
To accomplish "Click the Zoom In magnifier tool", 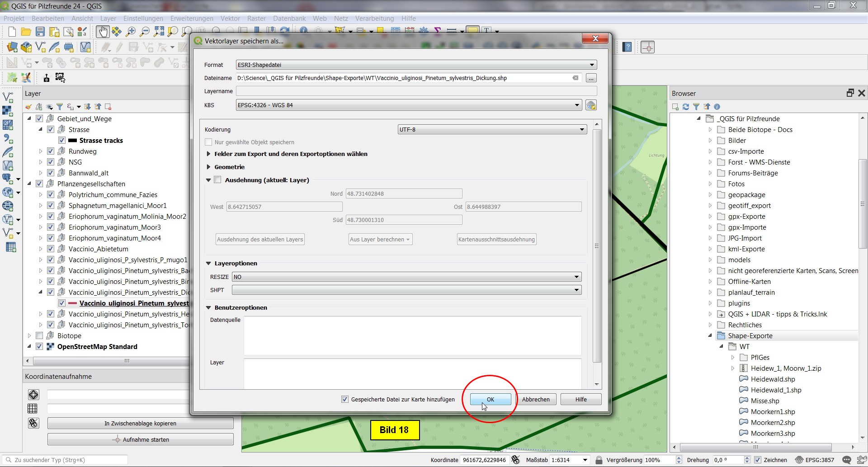I will click(x=131, y=32).
